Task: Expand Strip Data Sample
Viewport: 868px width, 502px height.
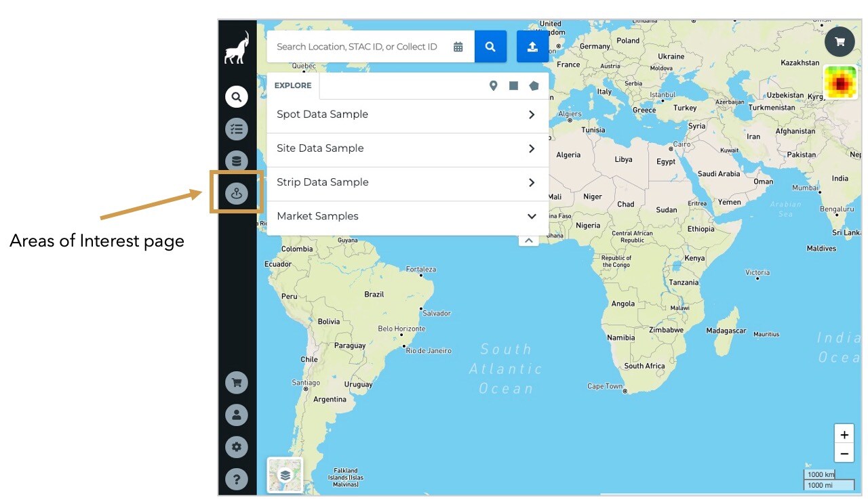Action: click(408, 183)
